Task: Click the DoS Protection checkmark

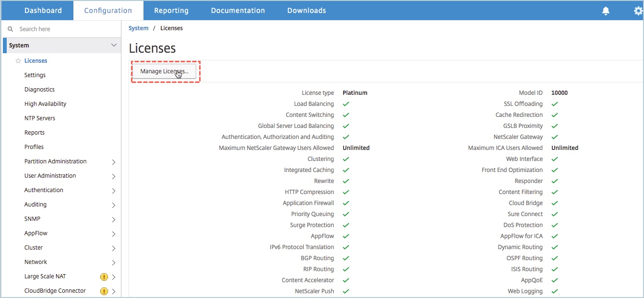Action: [554, 225]
